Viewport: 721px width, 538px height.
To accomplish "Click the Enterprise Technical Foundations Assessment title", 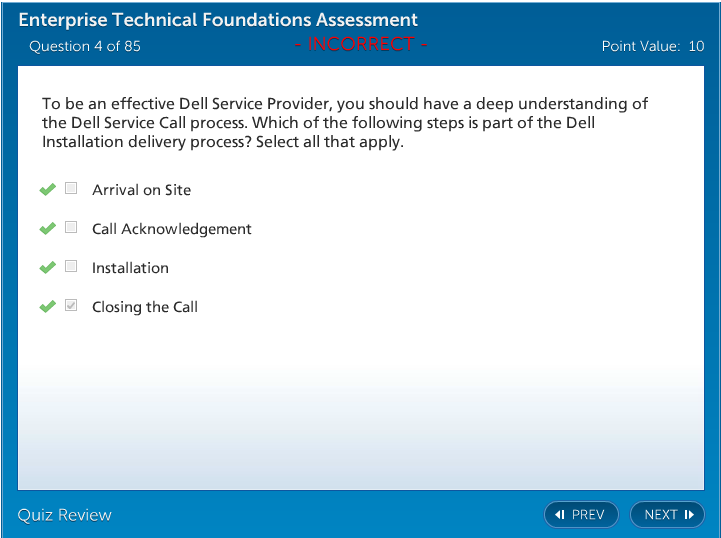I will [x=218, y=20].
